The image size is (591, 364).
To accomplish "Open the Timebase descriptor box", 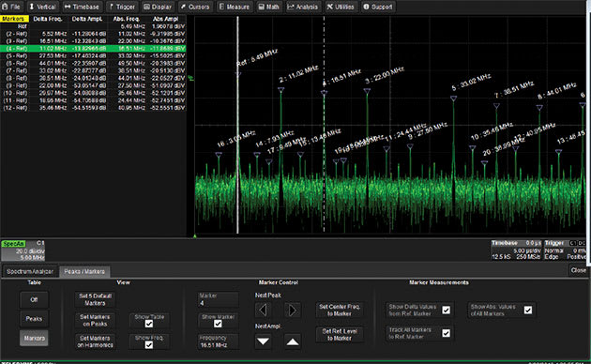I will [516, 250].
